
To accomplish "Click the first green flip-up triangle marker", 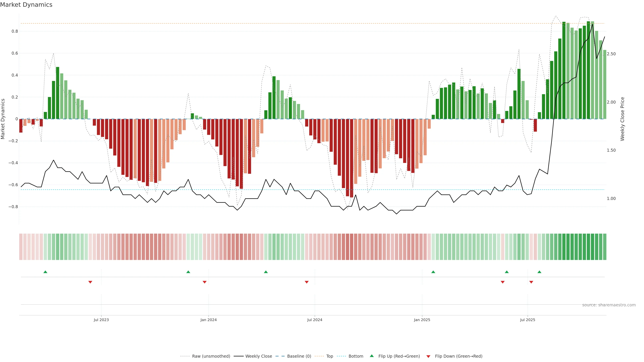I will (x=45, y=272).
